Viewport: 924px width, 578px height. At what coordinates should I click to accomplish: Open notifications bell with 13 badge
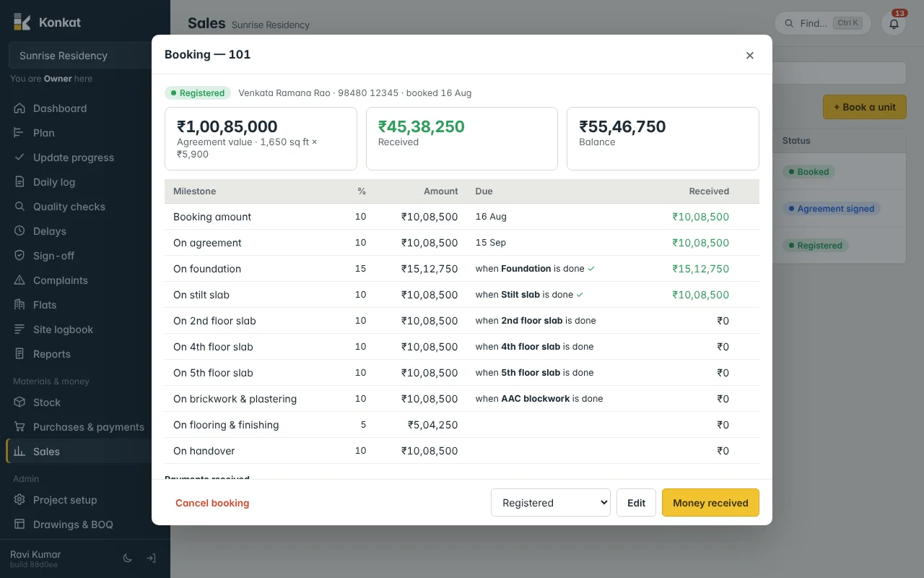[x=894, y=23]
